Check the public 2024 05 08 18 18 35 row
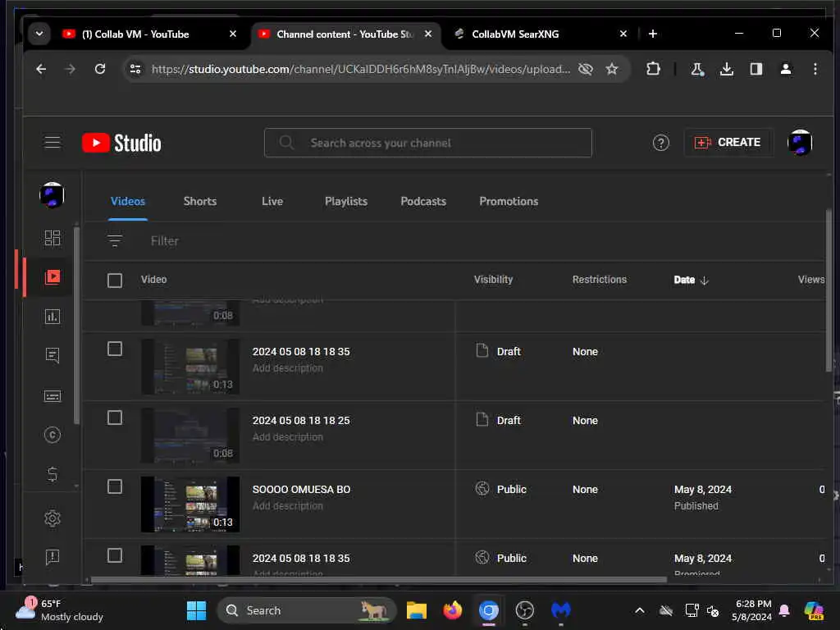The height and width of the screenshot is (630, 840). coord(115,555)
